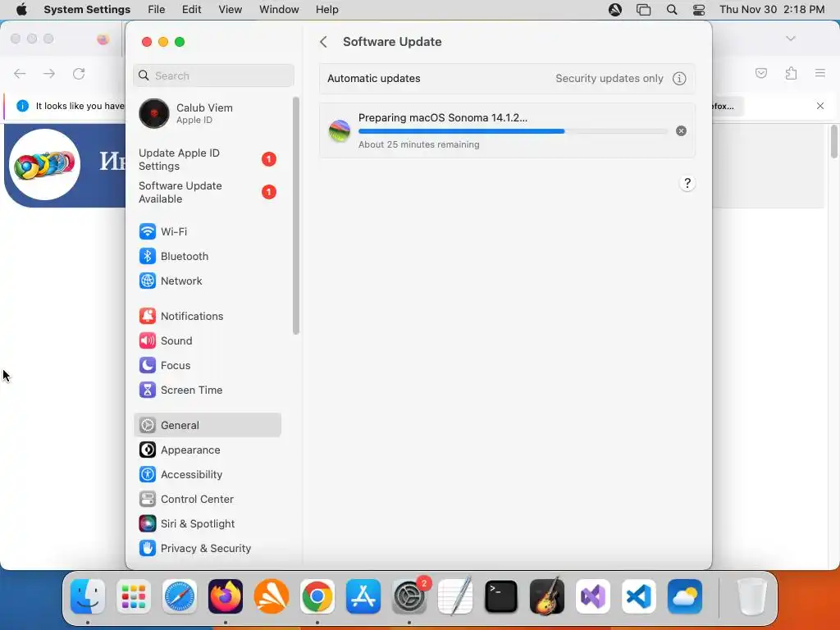This screenshot has height=630, width=840.
Task: Cancel the macOS Sonoma update preparation
Action: pyautogui.click(x=681, y=131)
